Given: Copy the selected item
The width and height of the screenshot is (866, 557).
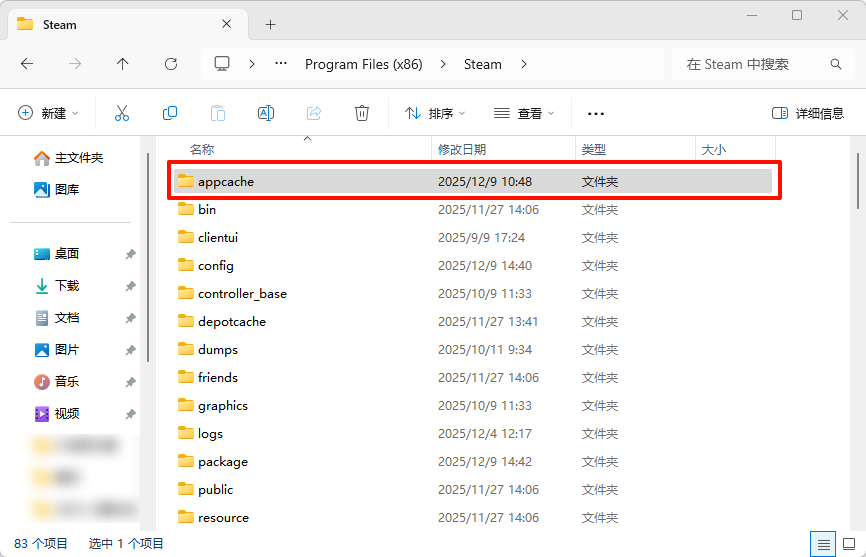Looking at the screenshot, I should pos(170,113).
